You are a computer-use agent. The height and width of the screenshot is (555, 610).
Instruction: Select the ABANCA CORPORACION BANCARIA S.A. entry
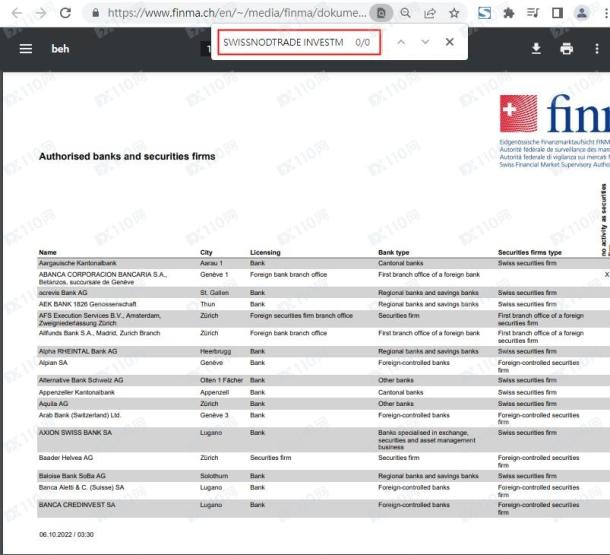(103, 278)
